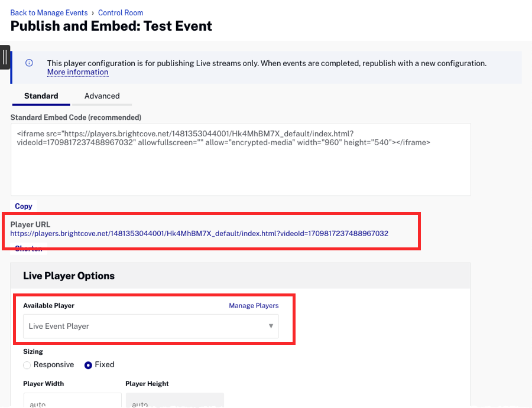Switch to the Standard tab
This screenshot has height=408, width=532.
(41, 96)
